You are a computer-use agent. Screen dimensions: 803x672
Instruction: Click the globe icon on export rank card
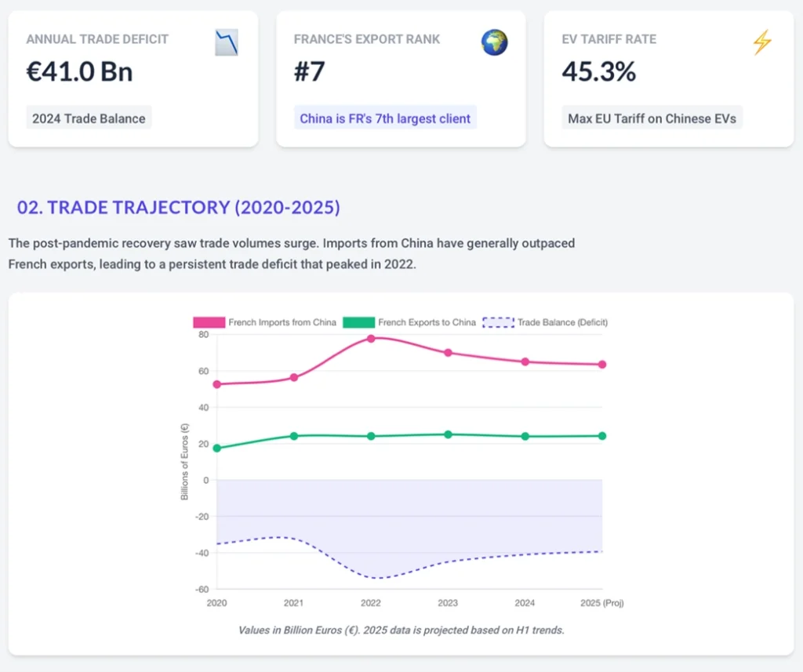pyautogui.click(x=494, y=42)
